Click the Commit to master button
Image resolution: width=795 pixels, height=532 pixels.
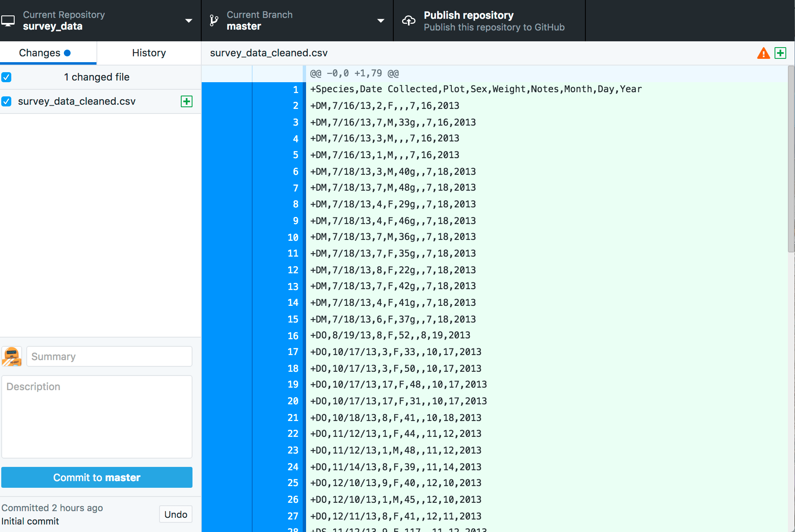96,477
